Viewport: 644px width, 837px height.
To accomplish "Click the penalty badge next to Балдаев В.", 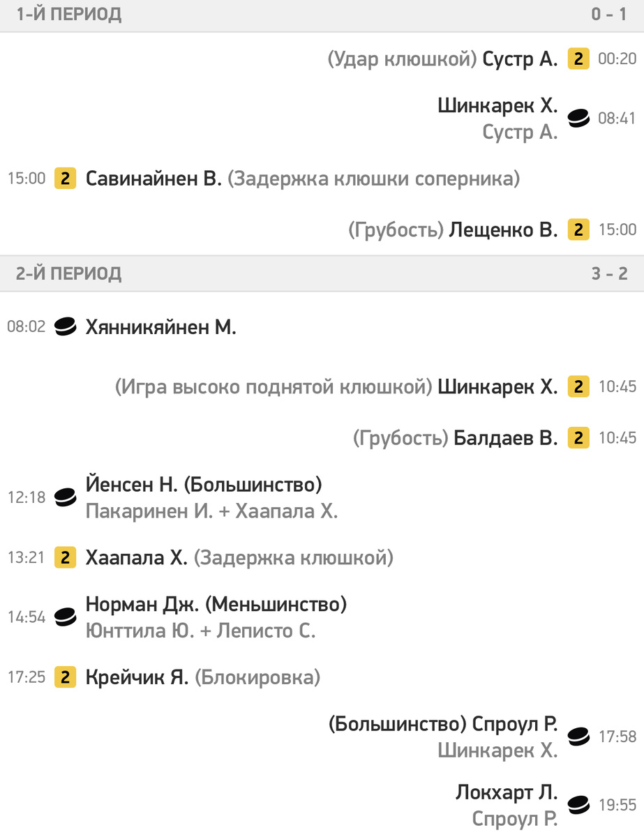I will 578,437.
